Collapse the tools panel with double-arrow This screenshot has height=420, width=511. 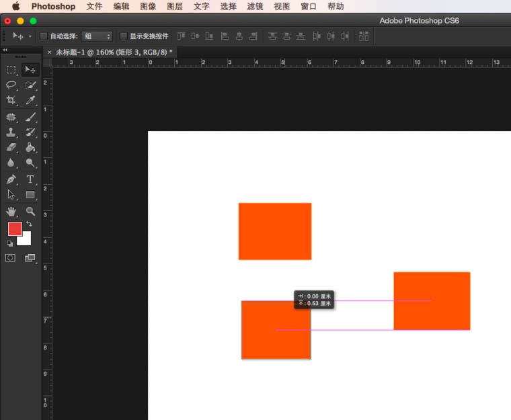[5, 50]
